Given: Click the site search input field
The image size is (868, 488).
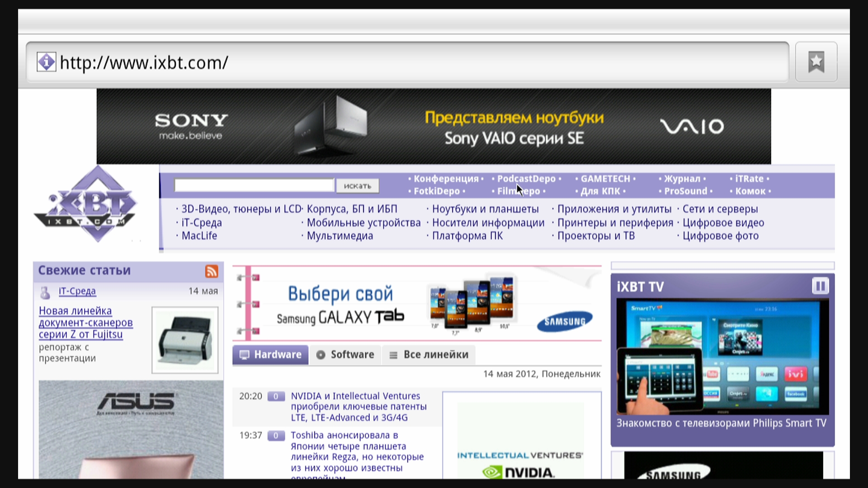Looking at the screenshot, I should click(254, 185).
